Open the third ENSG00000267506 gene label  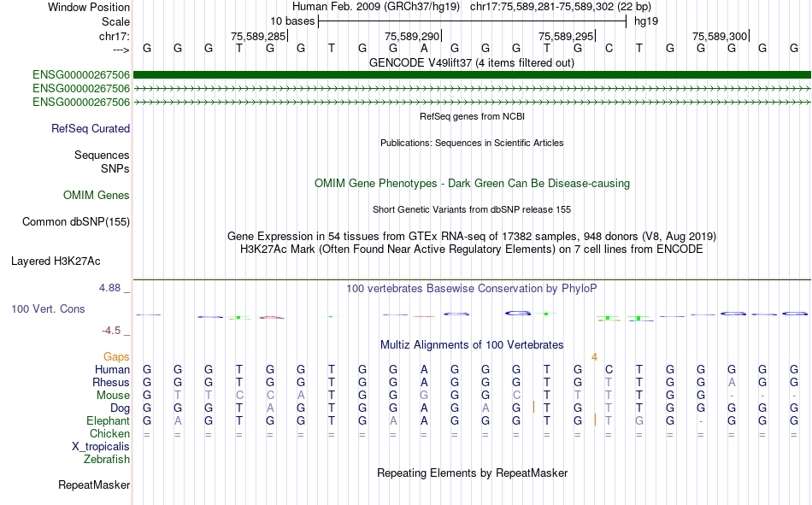pos(81,102)
